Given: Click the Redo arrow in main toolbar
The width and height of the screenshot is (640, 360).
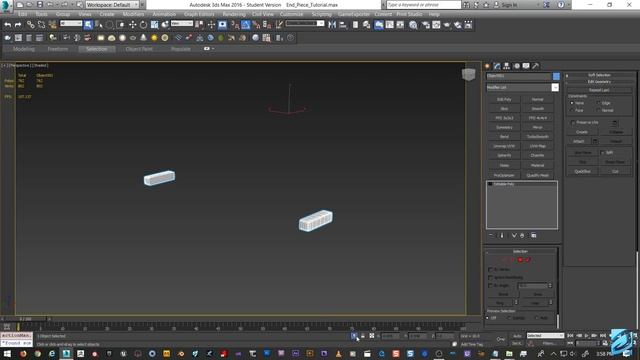Looking at the screenshot, I should click(18, 25).
